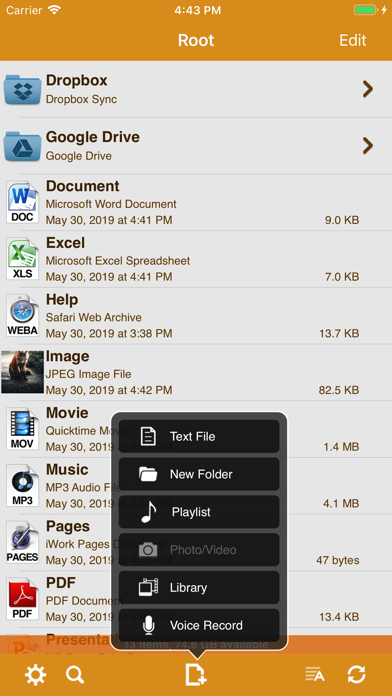This screenshot has width=392, height=696.
Task: Tap the Word DOC file icon
Action: [23, 202]
